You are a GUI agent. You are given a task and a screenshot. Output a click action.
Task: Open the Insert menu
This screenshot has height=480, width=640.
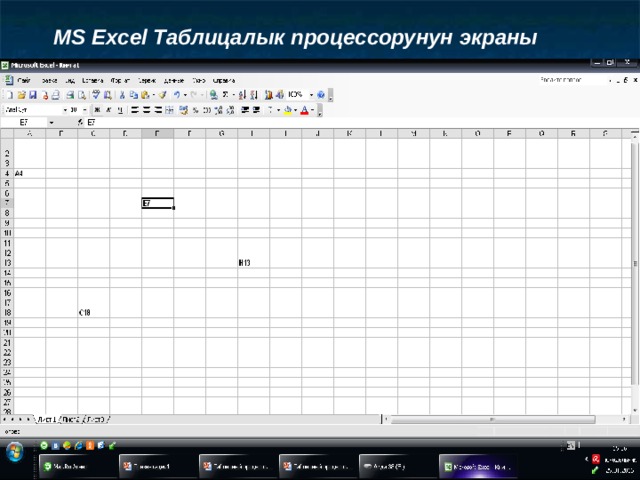pyautogui.click(x=92, y=80)
